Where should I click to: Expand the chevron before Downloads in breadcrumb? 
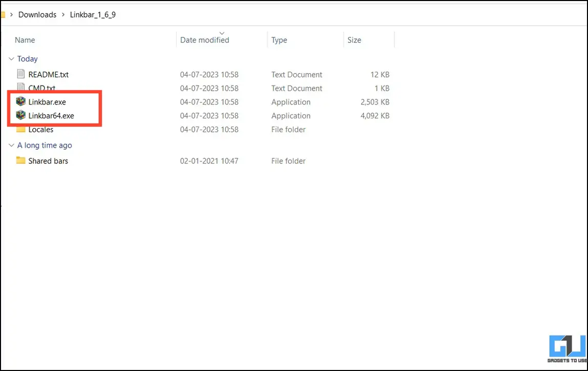click(11, 15)
